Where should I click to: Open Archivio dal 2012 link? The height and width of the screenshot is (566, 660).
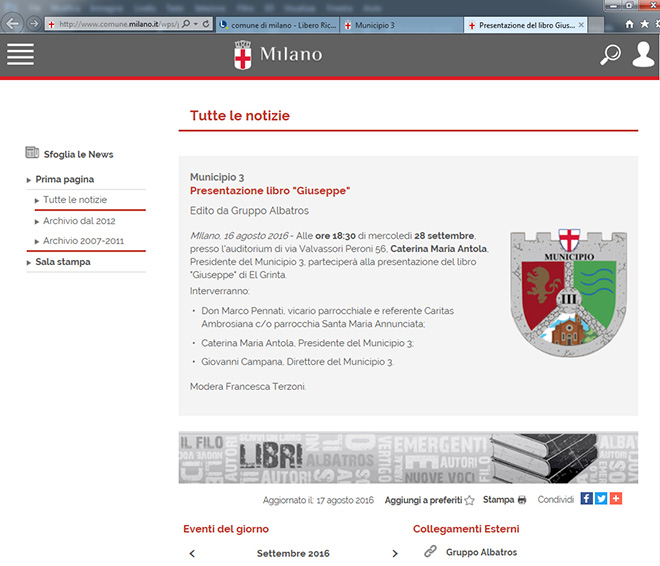coord(79,220)
